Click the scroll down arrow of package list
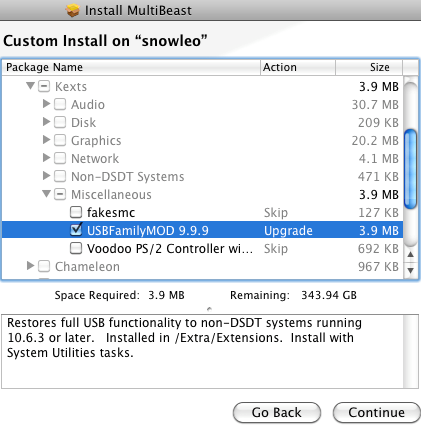421x439 pixels. tap(411, 270)
